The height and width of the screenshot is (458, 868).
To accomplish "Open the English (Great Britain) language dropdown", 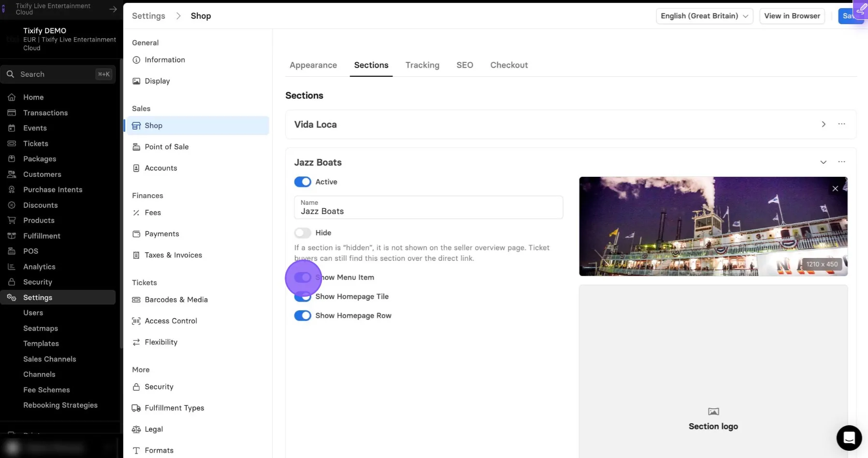I will (704, 16).
